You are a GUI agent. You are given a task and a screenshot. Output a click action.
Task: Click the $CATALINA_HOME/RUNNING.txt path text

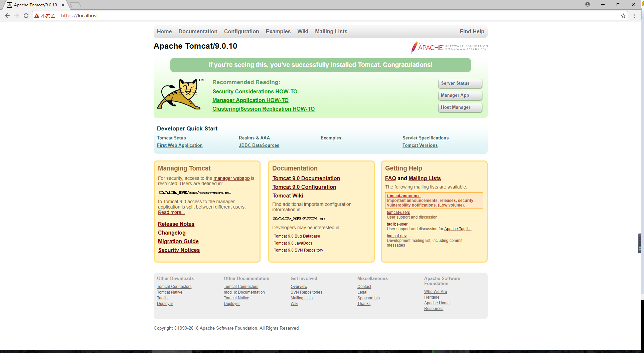[299, 219]
